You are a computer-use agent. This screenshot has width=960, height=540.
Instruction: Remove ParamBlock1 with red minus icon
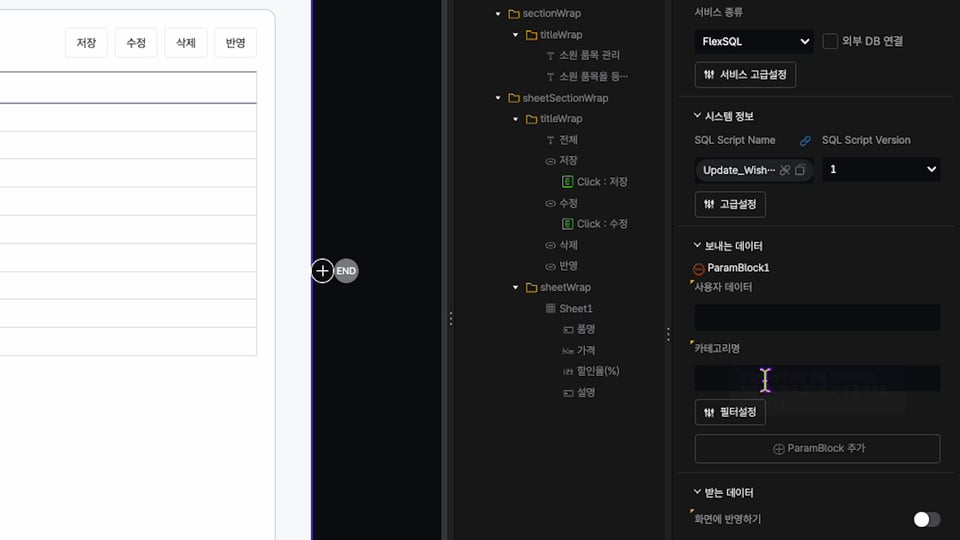pos(699,269)
